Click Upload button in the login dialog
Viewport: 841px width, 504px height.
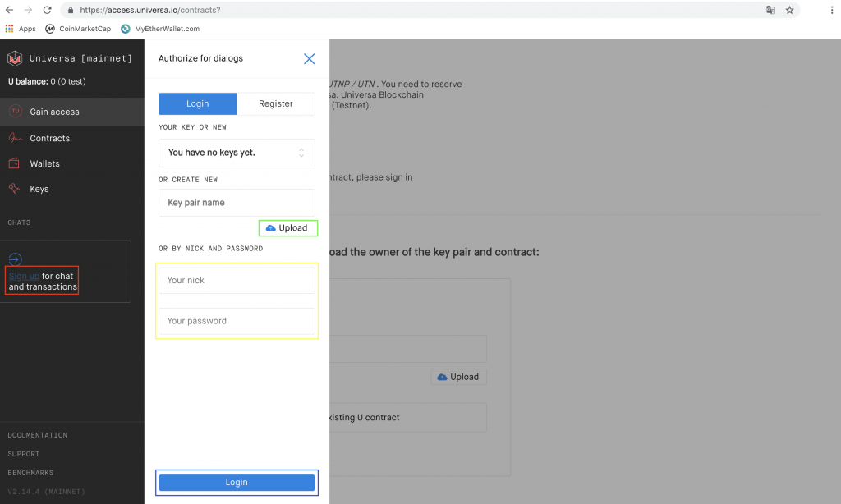[x=288, y=228]
